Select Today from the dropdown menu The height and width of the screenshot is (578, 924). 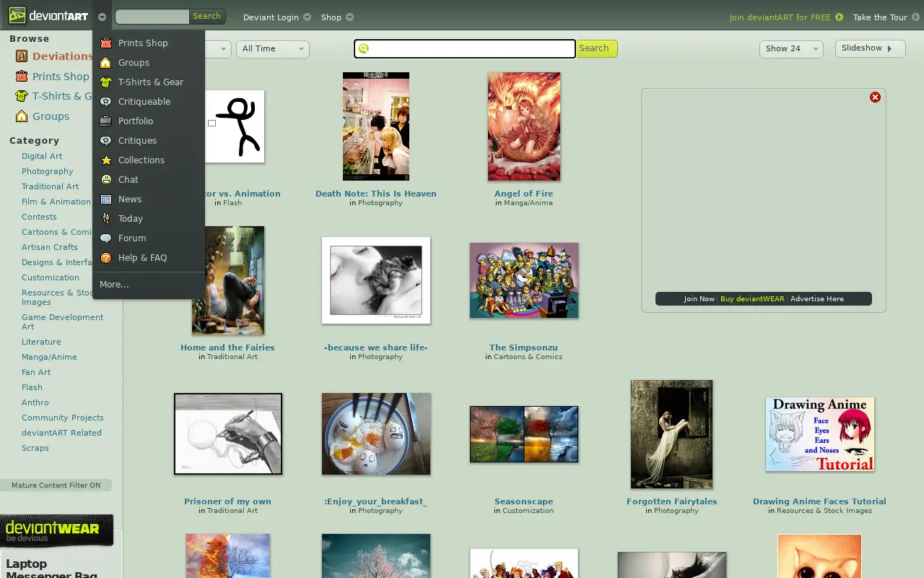tap(131, 218)
